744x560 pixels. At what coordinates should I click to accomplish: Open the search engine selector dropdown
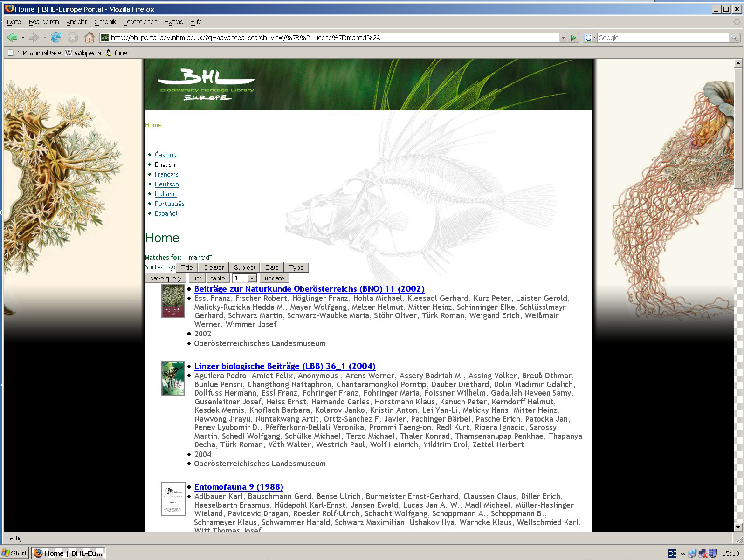(590, 38)
